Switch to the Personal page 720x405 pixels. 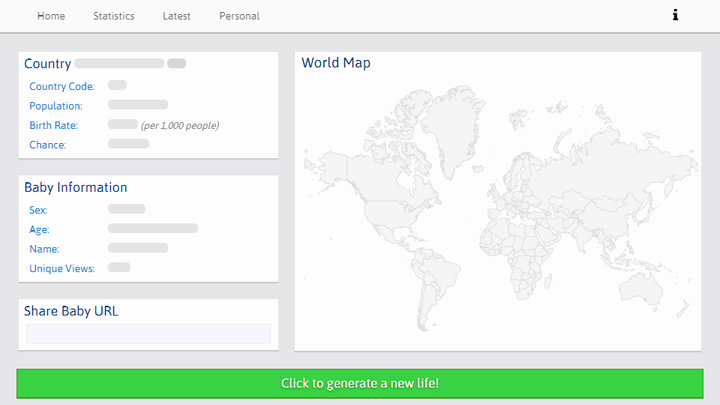pyautogui.click(x=239, y=16)
